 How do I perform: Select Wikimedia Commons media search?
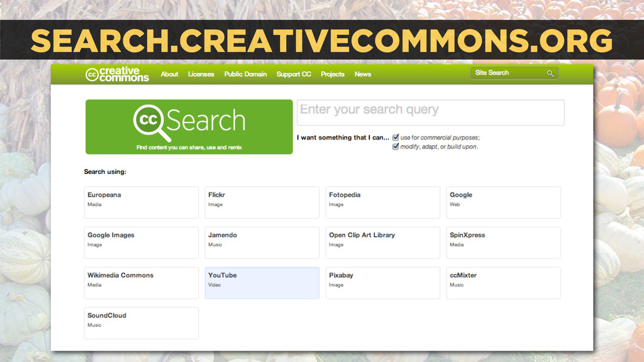pyautogui.click(x=142, y=283)
